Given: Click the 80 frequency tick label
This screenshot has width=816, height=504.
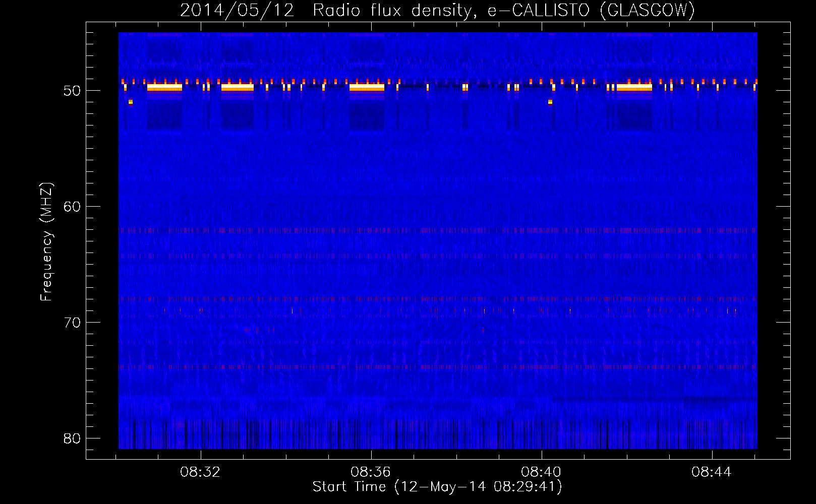Looking at the screenshot, I should [72, 438].
